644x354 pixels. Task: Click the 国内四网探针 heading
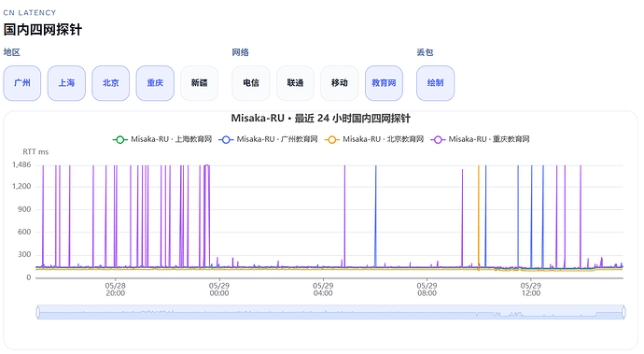pos(43,30)
